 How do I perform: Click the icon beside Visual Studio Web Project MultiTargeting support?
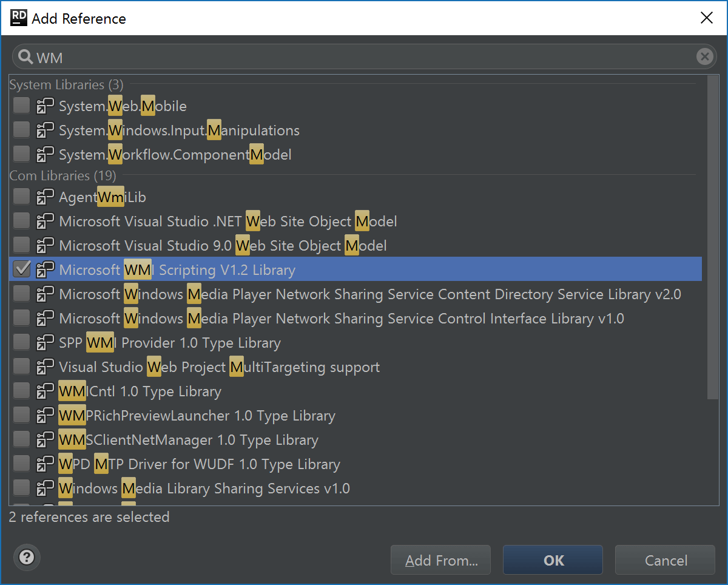[45, 367]
